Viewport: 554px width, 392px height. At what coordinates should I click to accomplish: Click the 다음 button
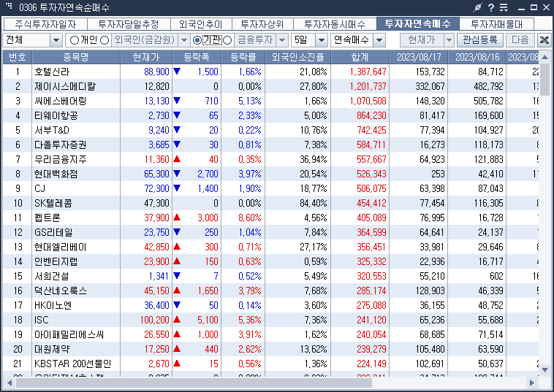520,40
